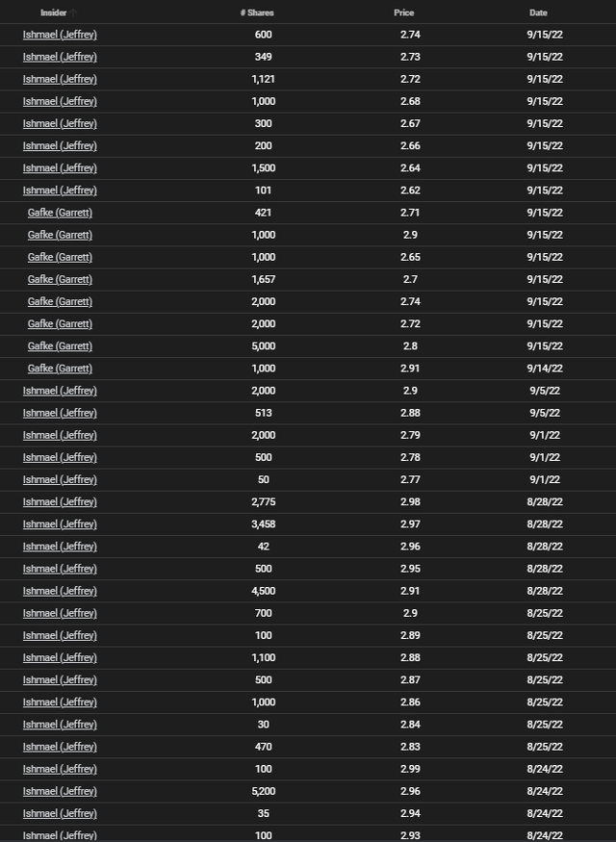Open Ishmael (Jeffrey) link in 513 shares row
The width and height of the screenshot is (616, 842).
(60, 414)
